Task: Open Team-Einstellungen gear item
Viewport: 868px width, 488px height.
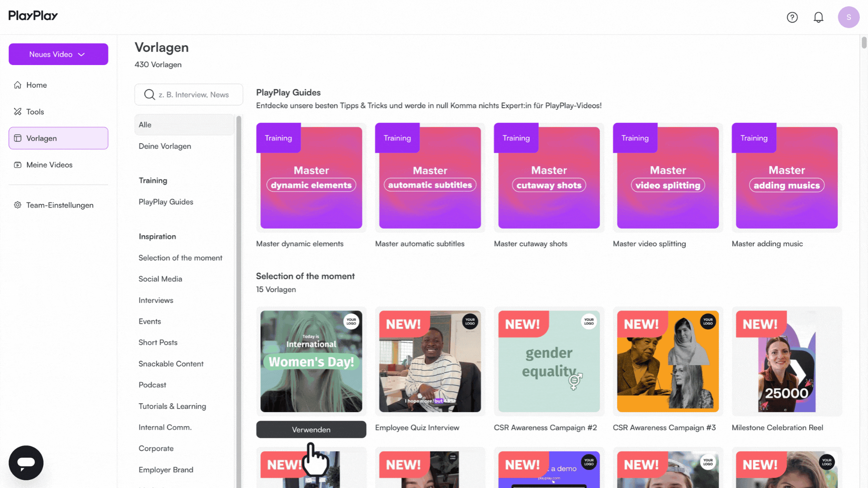Action: pyautogui.click(x=59, y=205)
